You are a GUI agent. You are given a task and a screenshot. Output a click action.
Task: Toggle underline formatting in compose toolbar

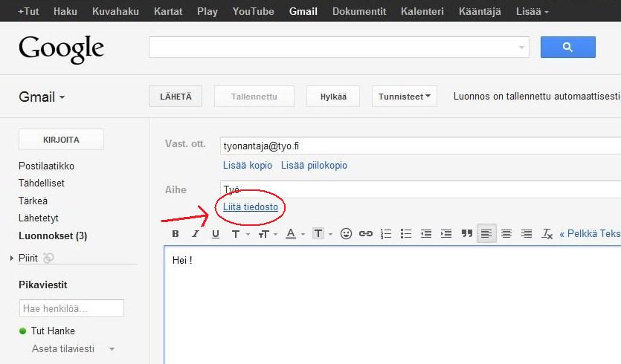pos(215,234)
